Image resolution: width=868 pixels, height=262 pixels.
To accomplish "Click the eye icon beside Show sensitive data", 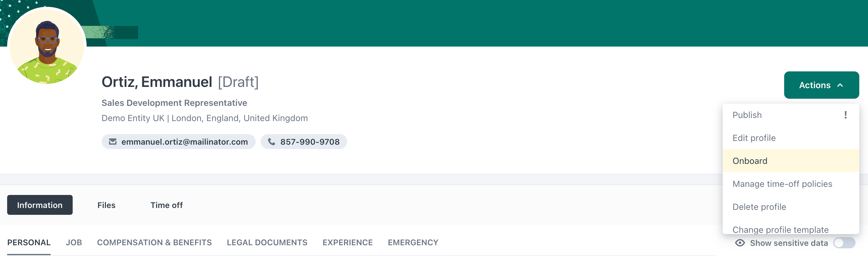I will coord(740,243).
